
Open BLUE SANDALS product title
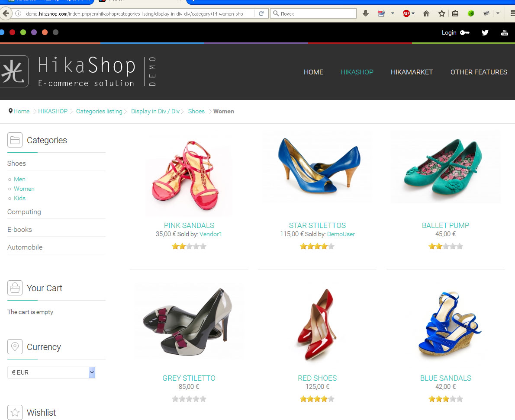pos(446,378)
